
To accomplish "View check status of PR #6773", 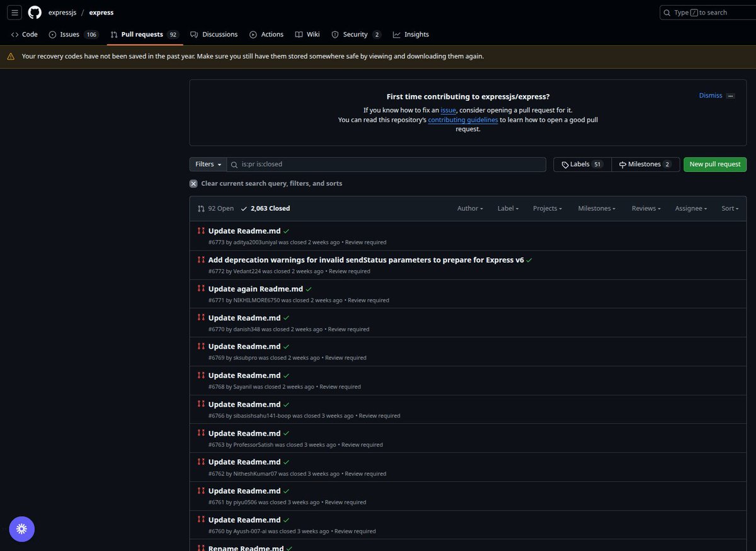I will (287, 231).
